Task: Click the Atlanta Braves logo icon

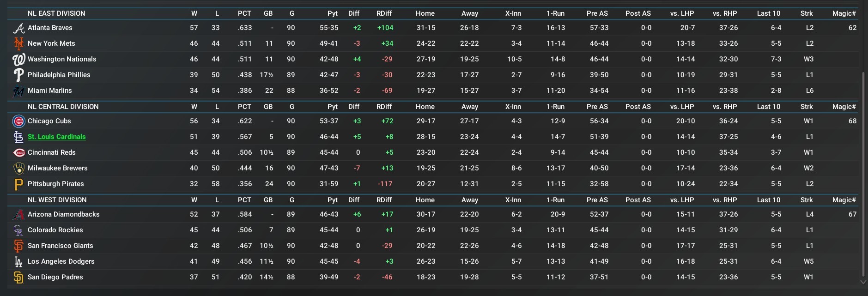Action: pyautogui.click(x=18, y=28)
